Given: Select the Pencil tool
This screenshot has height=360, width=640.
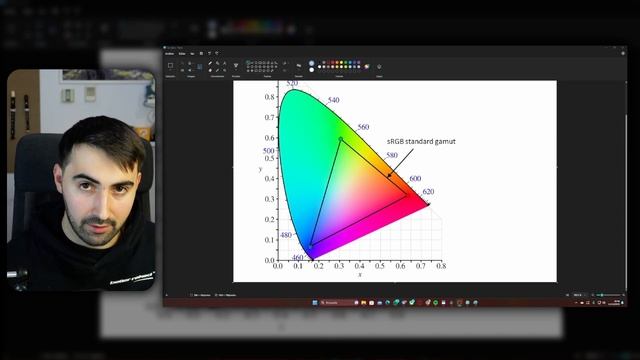Looking at the screenshot, I should click(210, 63).
